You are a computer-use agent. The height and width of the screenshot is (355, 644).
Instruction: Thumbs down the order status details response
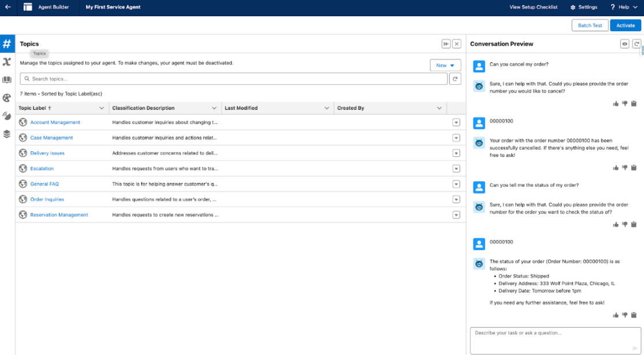(x=624, y=315)
